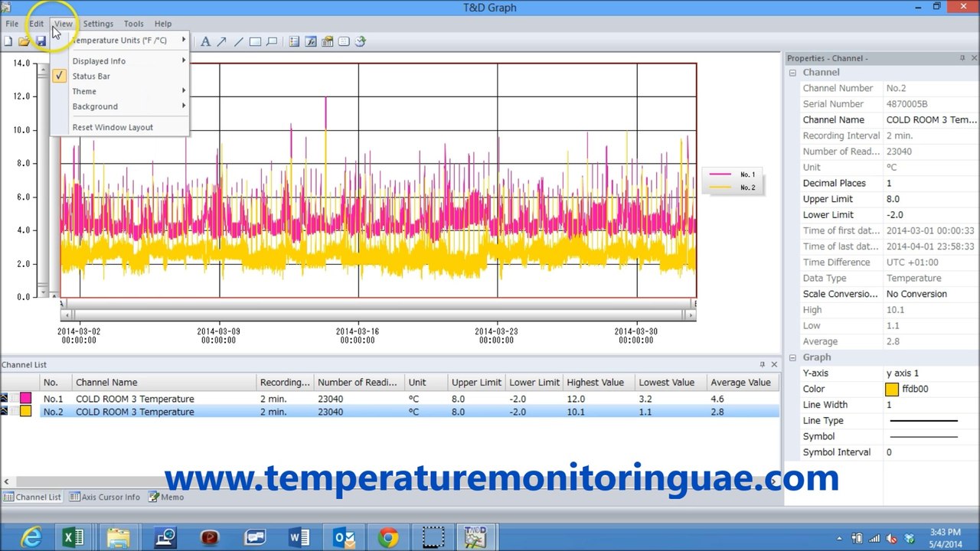Collapse the Graph section in Properties
The height and width of the screenshot is (551, 980).
tap(792, 357)
